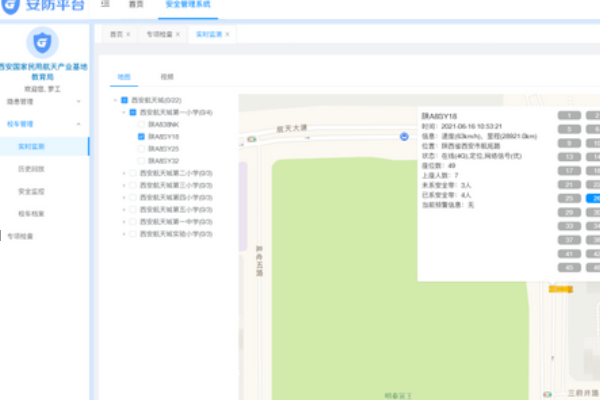Go to 安全监控 sidebar item

(31, 191)
